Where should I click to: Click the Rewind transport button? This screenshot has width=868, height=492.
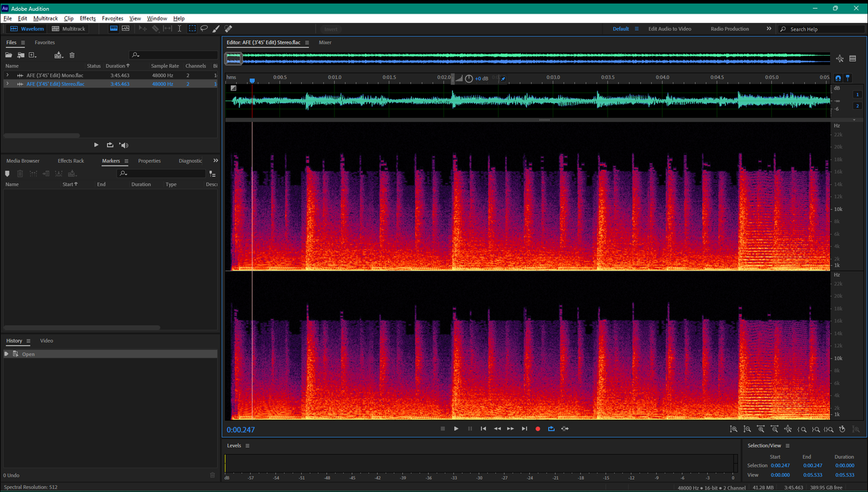(497, 429)
